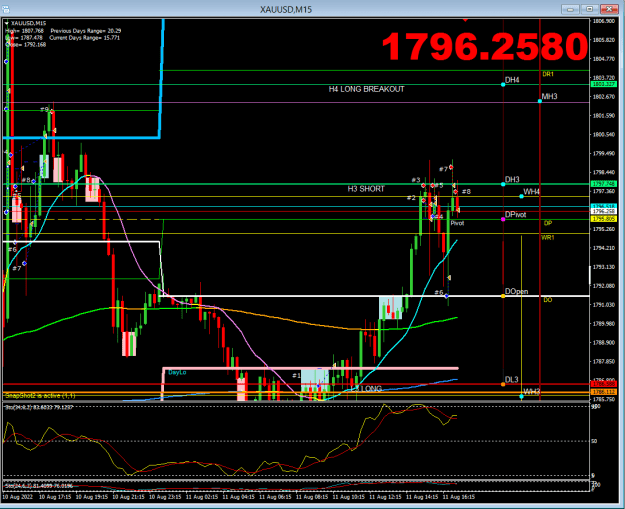
Task: Click the cyan dot on DH4 line
Action: [503, 85]
